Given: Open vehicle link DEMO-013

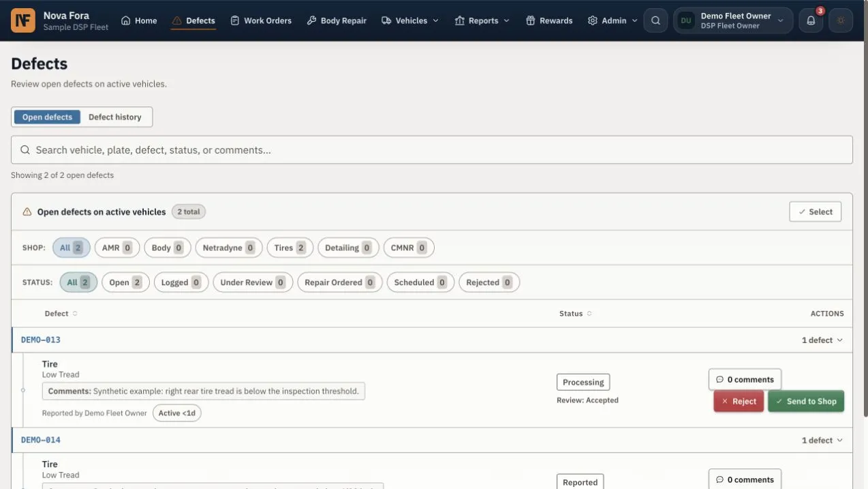Looking at the screenshot, I should [41, 340].
